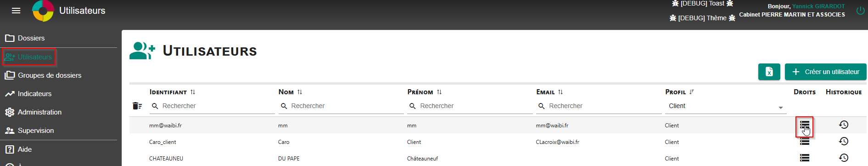The width and height of the screenshot is (868, 166).
Task: Open rights for Caro_client user
Action: [x=805, y=142]
